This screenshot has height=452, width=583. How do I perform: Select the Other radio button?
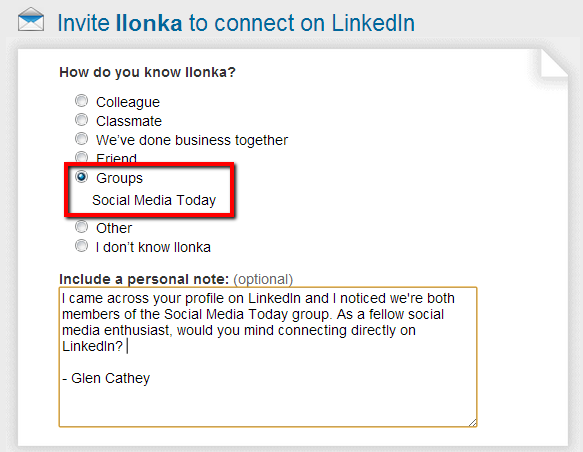[81, 227]
